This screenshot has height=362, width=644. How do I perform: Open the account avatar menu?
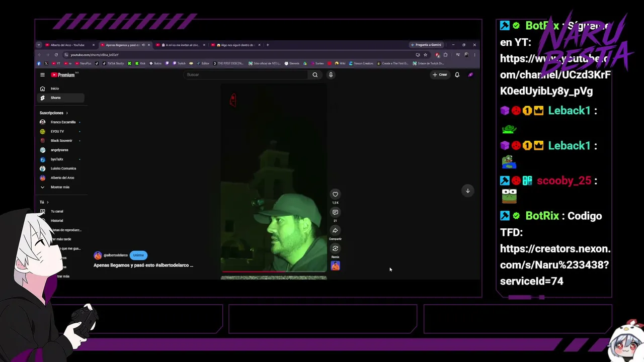click(x=470, y=75)
